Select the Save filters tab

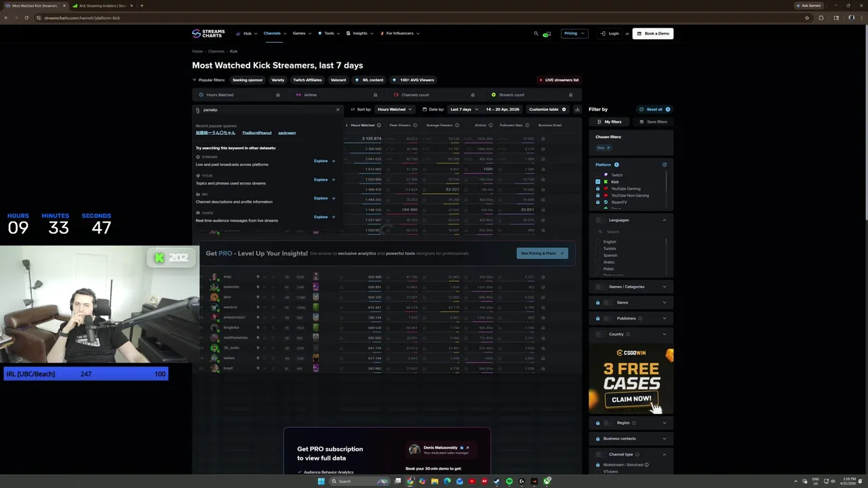[652, 122]
